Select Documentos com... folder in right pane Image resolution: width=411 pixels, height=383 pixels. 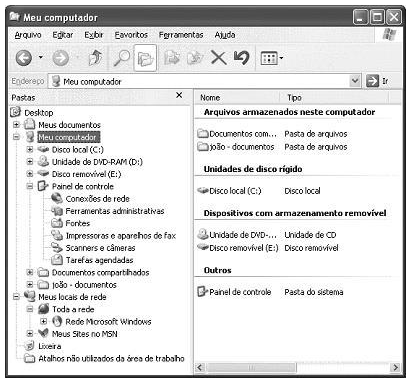point(237,134)
